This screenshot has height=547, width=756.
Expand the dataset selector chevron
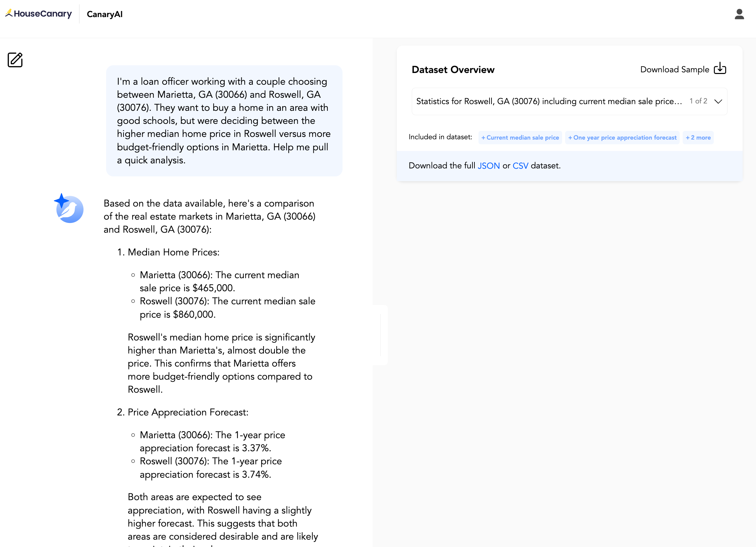(718, 101)
